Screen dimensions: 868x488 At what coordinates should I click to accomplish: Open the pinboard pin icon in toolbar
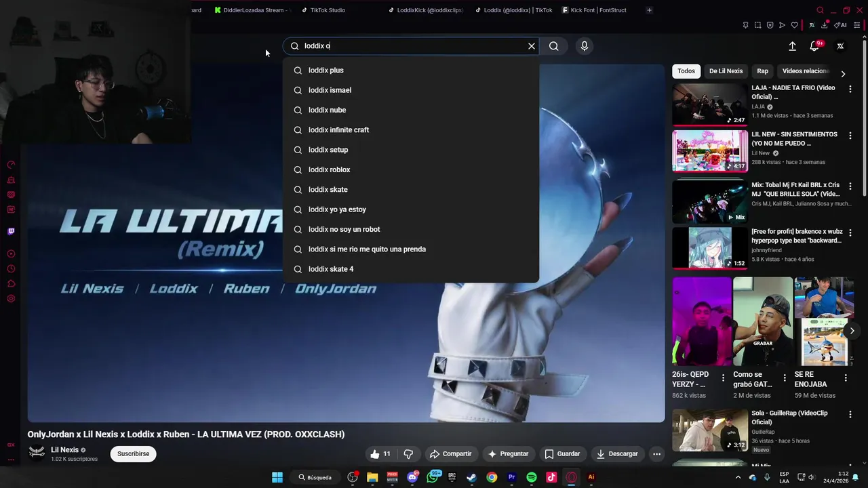pyautogui.click(x=745, y=25)
